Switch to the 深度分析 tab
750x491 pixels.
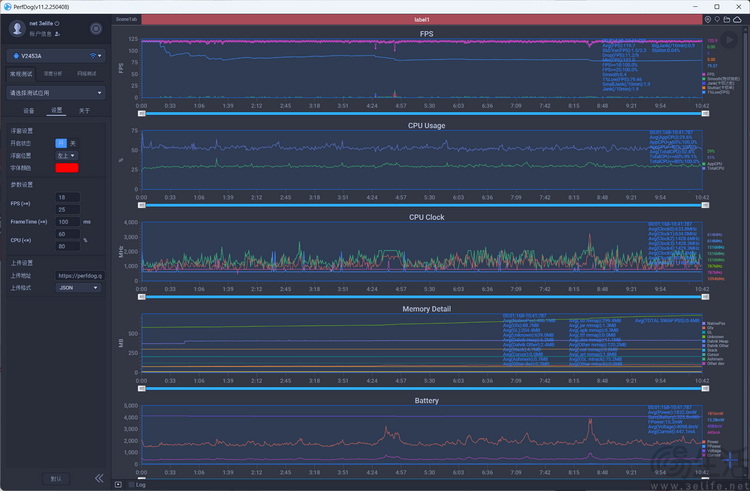pyautogui.click(x=53, y=74)
